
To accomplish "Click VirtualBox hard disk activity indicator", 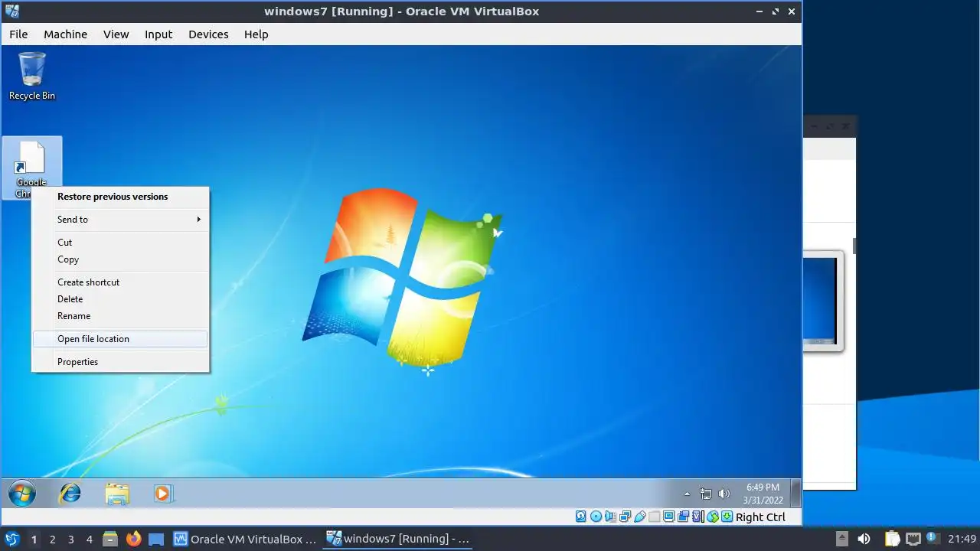I will [580, 517].
